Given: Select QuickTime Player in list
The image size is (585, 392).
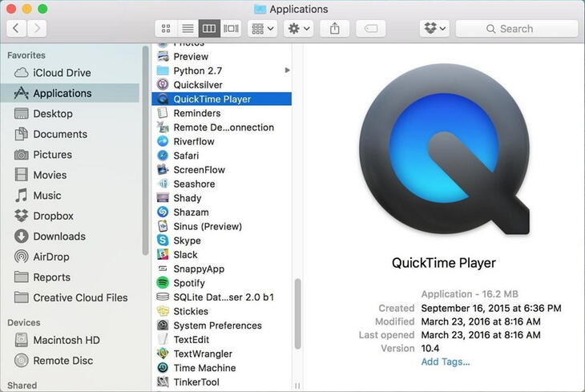Looking at the screenshot, I should coord(222,99).
